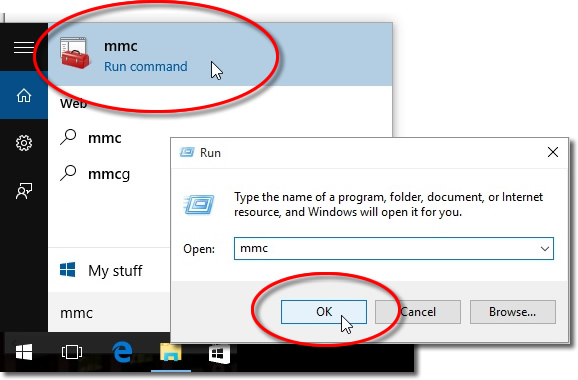This screenshot has width=578, height=380.
Task: Launch the mmc toolbox icon result
Action: (75, 53)
